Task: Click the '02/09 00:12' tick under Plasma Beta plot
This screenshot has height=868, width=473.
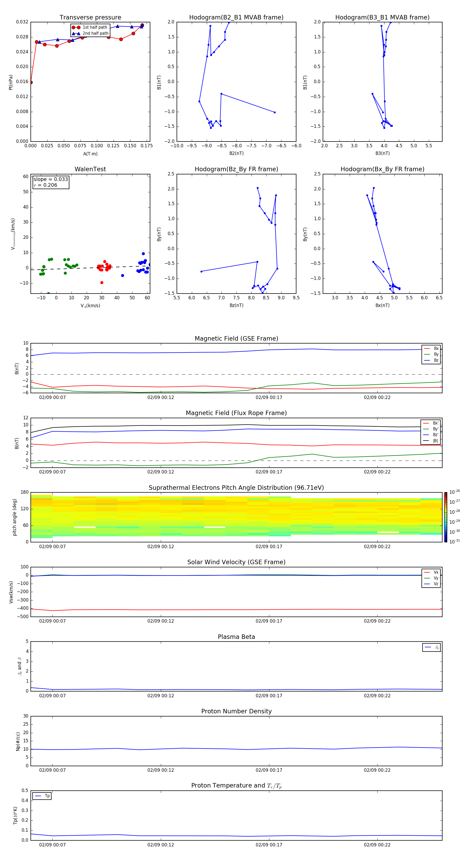Action: (161, 696)
